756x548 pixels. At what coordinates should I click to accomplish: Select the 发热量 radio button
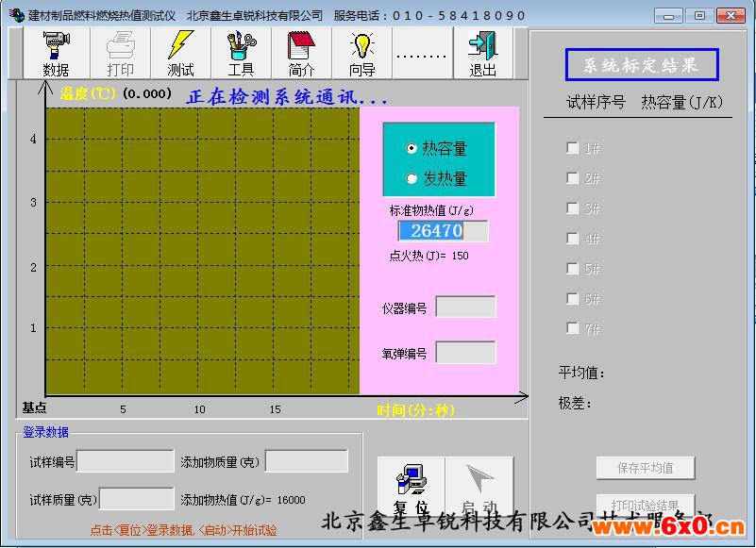412,178
